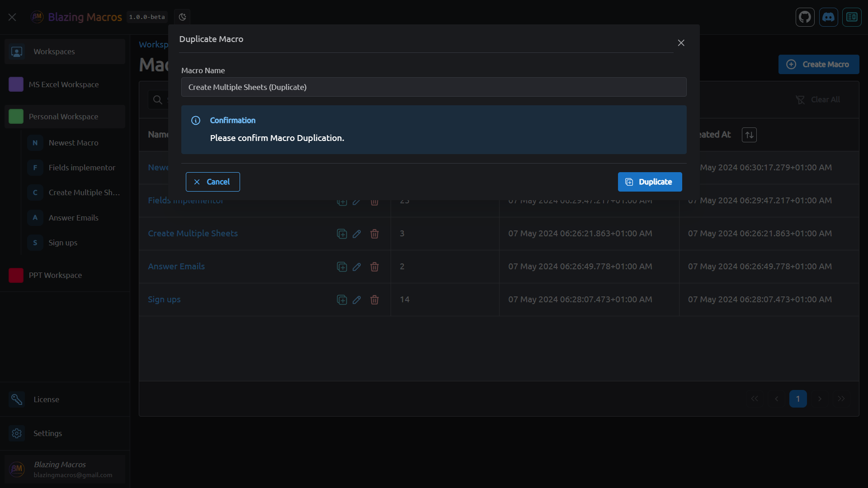Click Clear All filters
Image resolution: width=868 pixels, height=488 pixels.
pos(818,100)
